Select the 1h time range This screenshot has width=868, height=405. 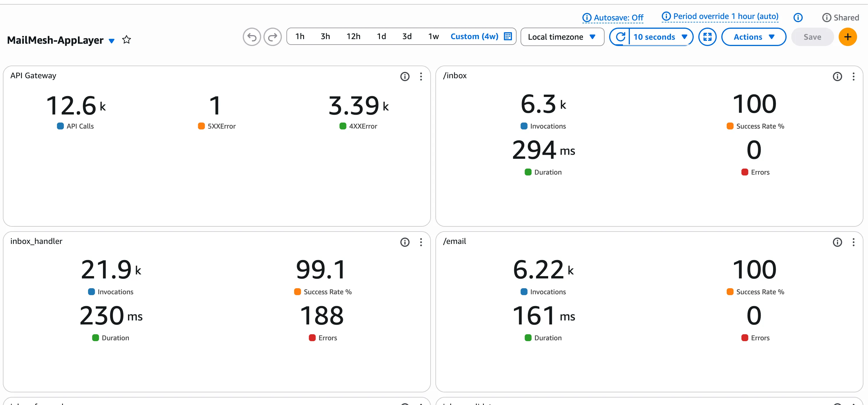coord(300,36)
